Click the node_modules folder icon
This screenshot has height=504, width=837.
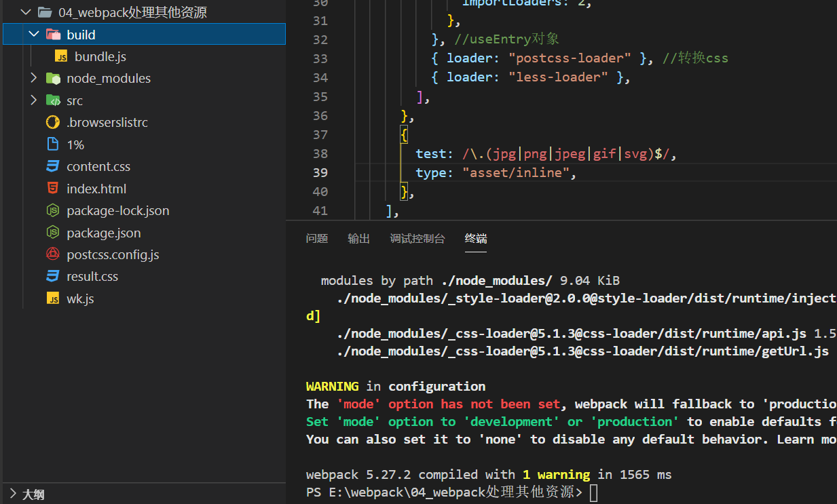tap(53, 79)
